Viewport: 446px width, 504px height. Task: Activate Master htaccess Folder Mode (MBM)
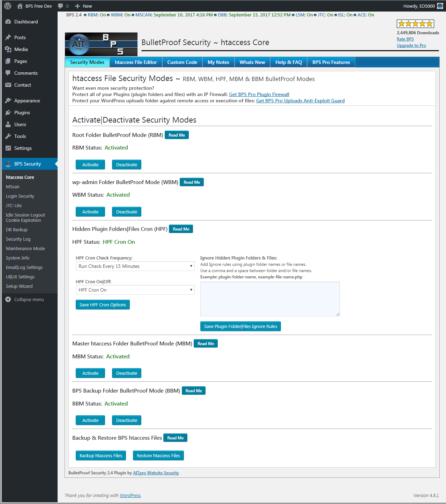pyautogui.click(x=90, y=373)
